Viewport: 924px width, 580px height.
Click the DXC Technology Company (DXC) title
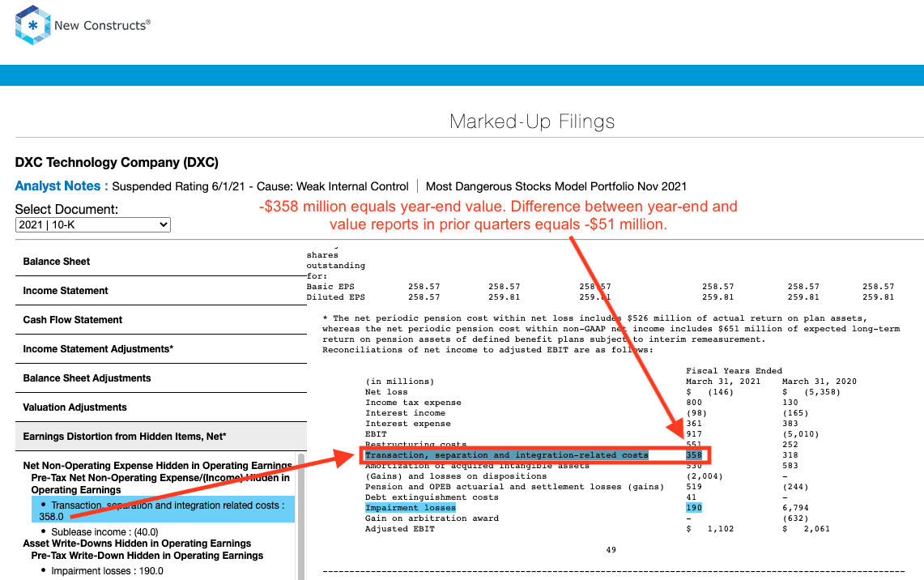click(x=117, y=163)
